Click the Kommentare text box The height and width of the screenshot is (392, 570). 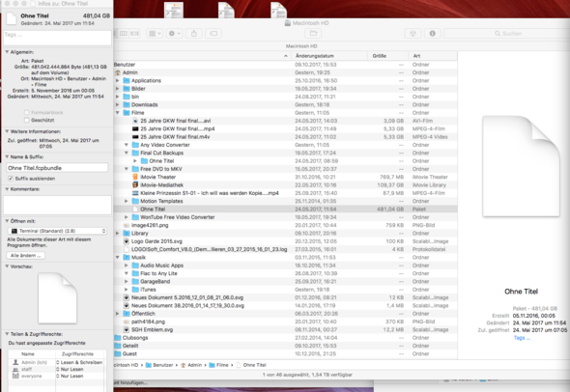tap(57, 205)
